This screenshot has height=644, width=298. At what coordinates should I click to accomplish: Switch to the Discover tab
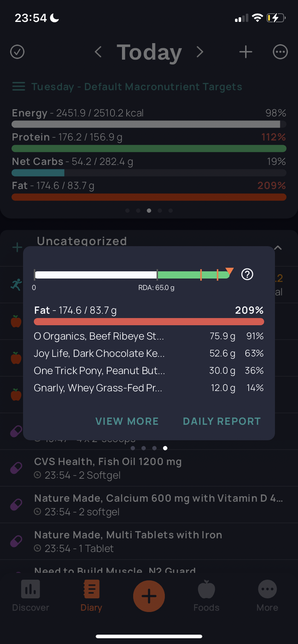point(31,596)
